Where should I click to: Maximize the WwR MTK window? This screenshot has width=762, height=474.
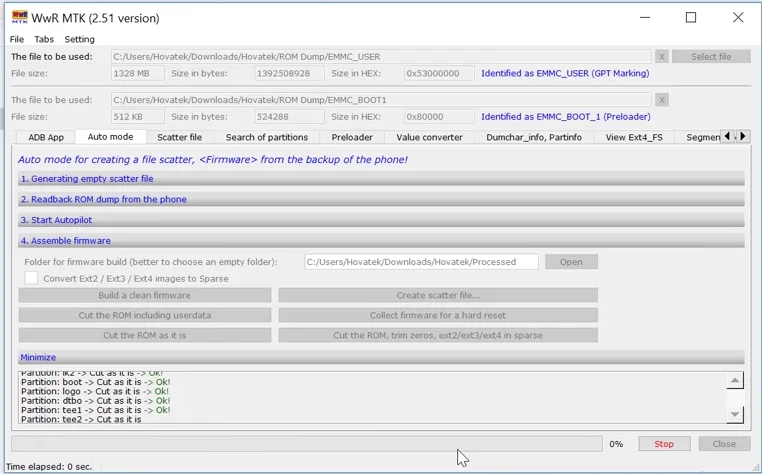691,18
